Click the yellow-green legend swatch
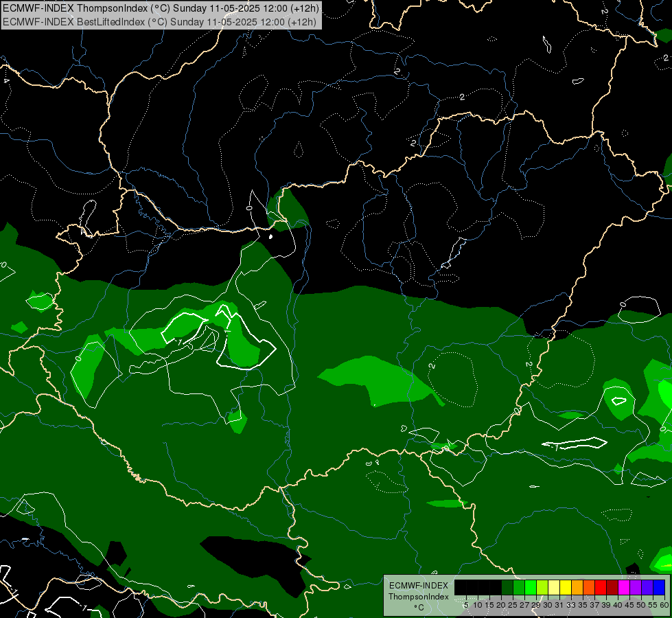 click(x=542, y=587)
